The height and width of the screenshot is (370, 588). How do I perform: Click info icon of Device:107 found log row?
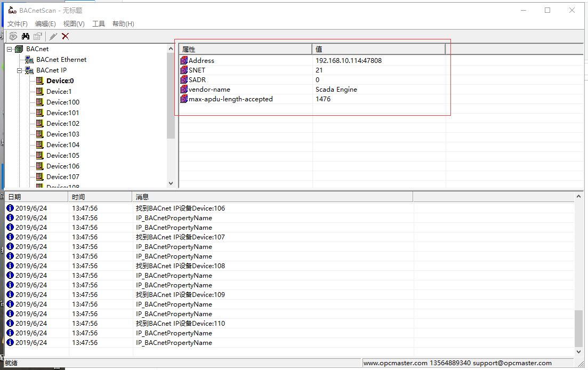click(x=10, y=237)
